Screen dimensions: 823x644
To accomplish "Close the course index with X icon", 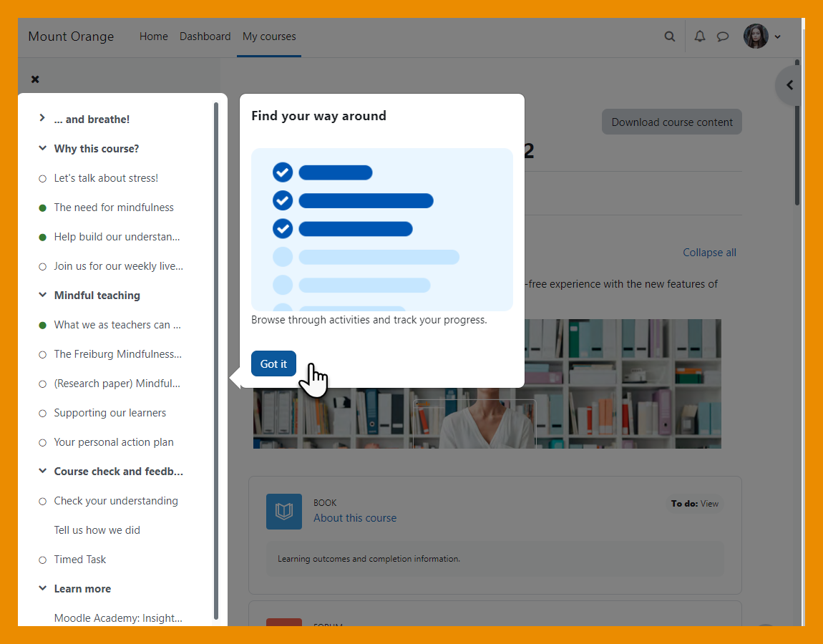I will 35,79.
